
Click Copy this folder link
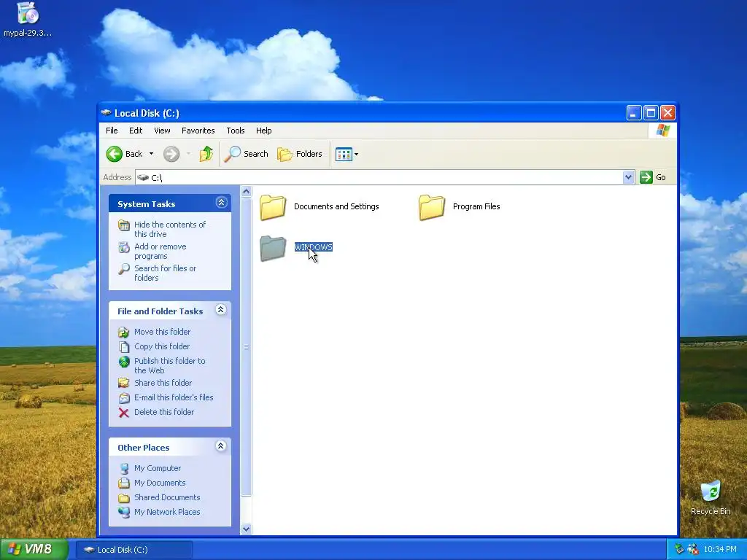pyautogui.click(x=162, y=346)
